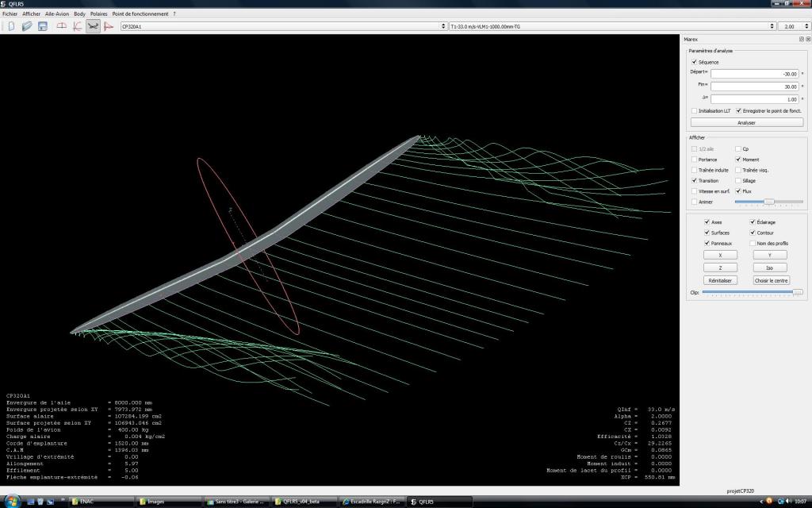812x508 pixels.
Task: Open the Body menu
Action: [79, 14]
